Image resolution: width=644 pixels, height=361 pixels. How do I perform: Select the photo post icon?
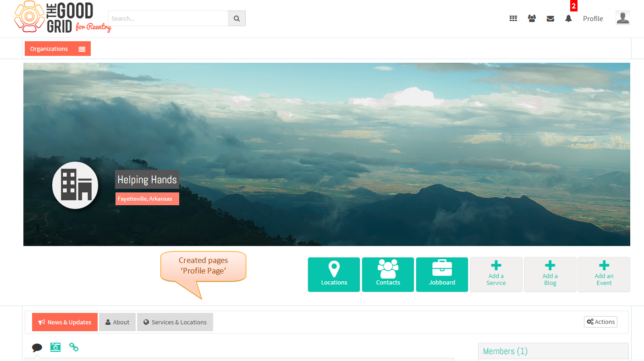[55, 347]
